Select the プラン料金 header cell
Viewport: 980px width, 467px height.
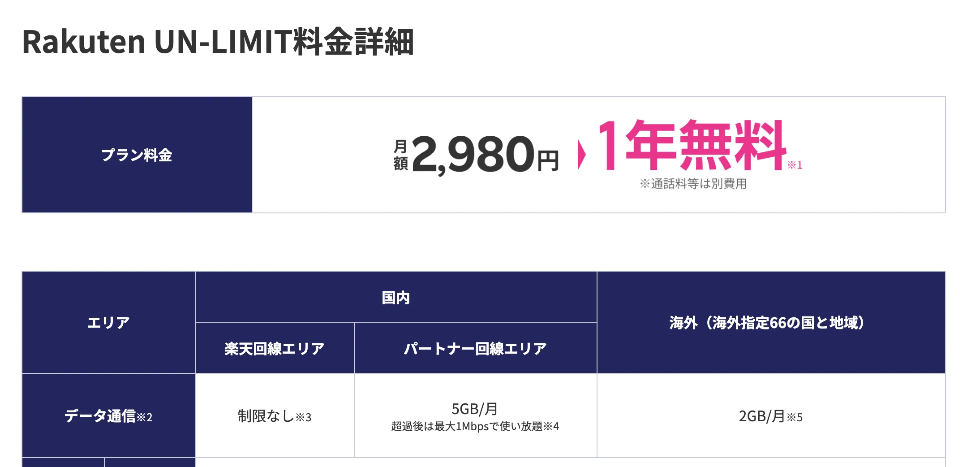coord(137,155)
